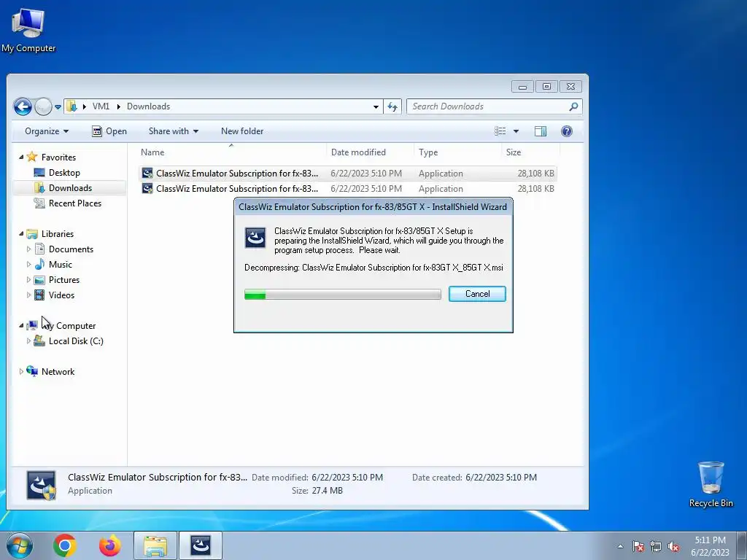Open the muted volume tray icon
The image size is (747, 560).
(x=673, y=547)
